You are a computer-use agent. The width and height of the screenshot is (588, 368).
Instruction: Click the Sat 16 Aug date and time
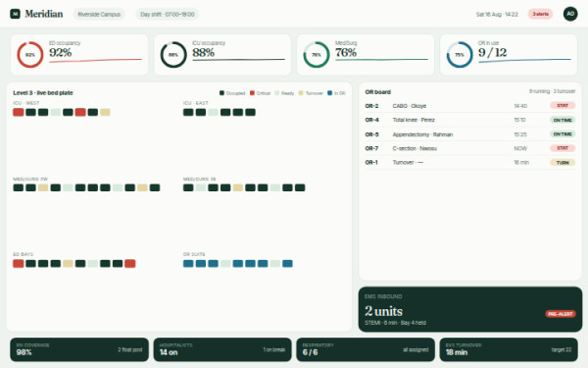(497, 15)
